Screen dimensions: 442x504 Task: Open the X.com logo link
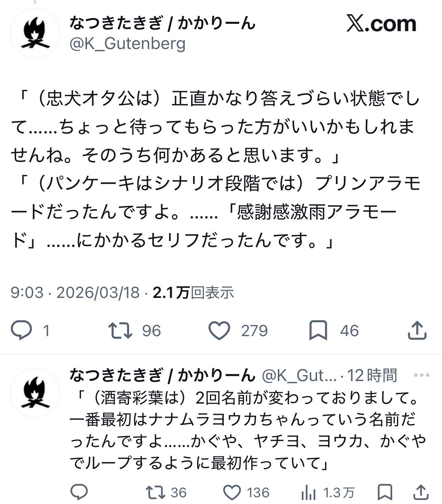(381, 24)
